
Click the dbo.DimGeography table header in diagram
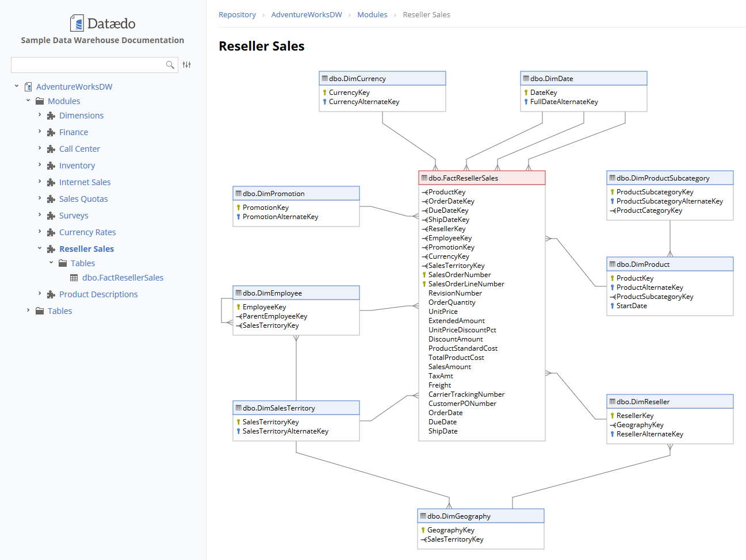[480, 516]
